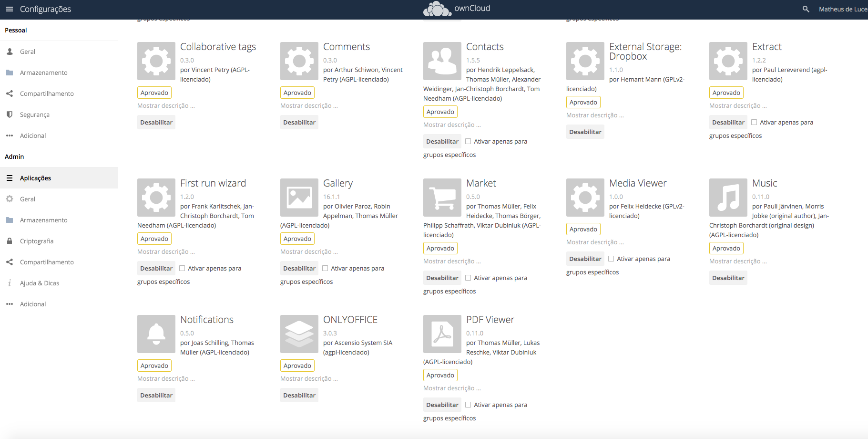
Task: Click the Music note icon
Action: [728, 198]
